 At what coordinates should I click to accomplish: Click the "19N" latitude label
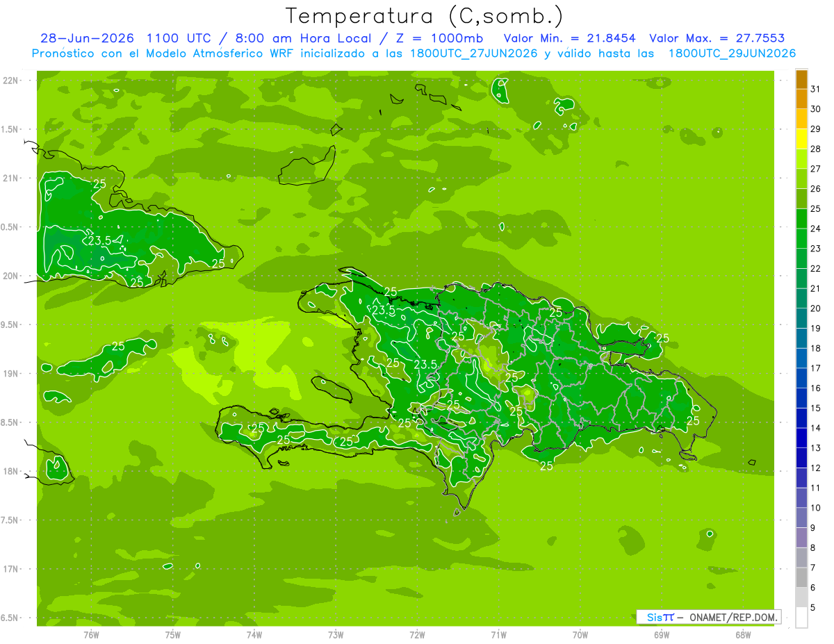click(x=10, y=374)
